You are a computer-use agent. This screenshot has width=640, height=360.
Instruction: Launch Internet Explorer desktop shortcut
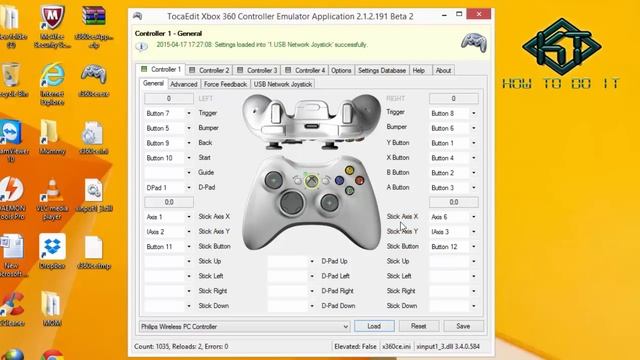coord(52,83)
